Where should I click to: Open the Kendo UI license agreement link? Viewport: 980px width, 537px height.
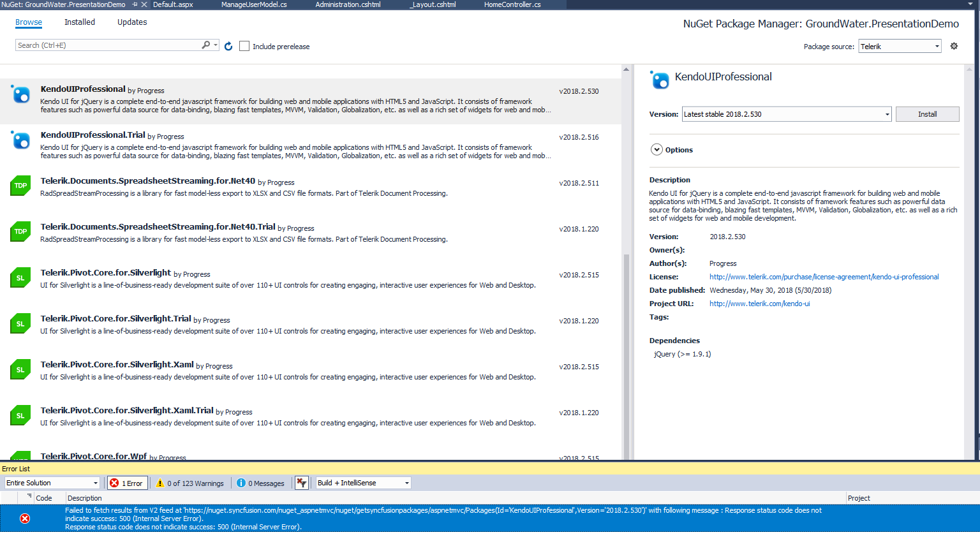[824, 277]
